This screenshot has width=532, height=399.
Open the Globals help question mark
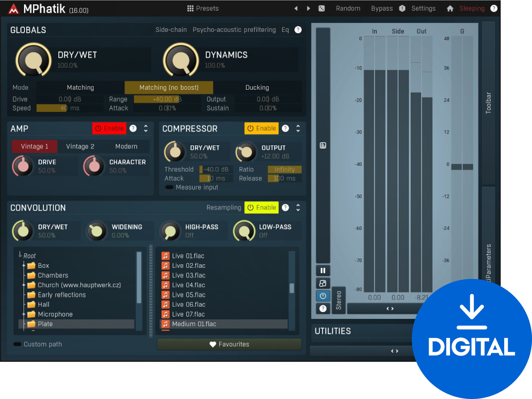coord(298,30)
